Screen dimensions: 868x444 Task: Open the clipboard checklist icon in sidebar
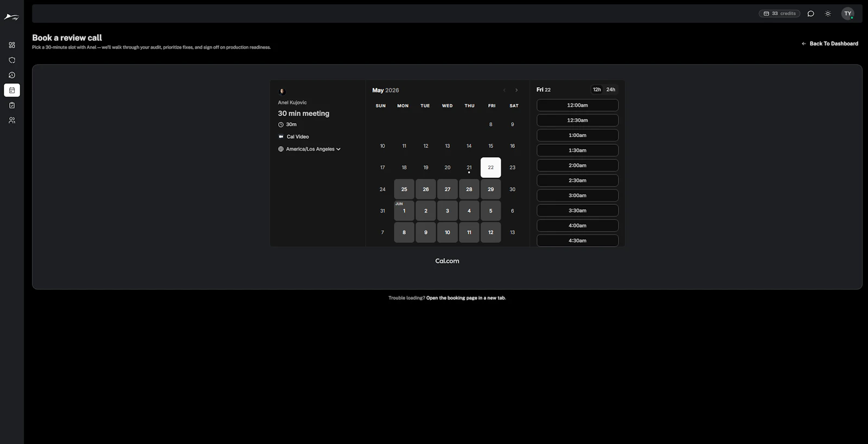click(12, 105)
